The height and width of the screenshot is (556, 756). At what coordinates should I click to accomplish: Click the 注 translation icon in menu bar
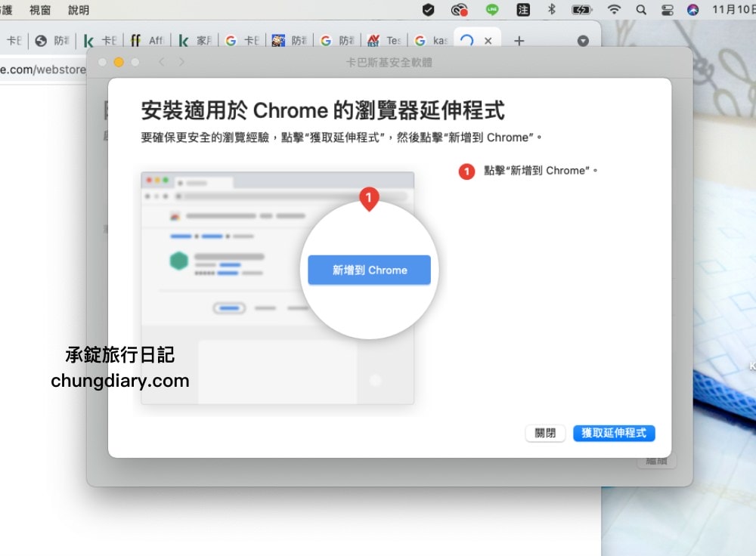pyautogui.click(x=522, y=10)
